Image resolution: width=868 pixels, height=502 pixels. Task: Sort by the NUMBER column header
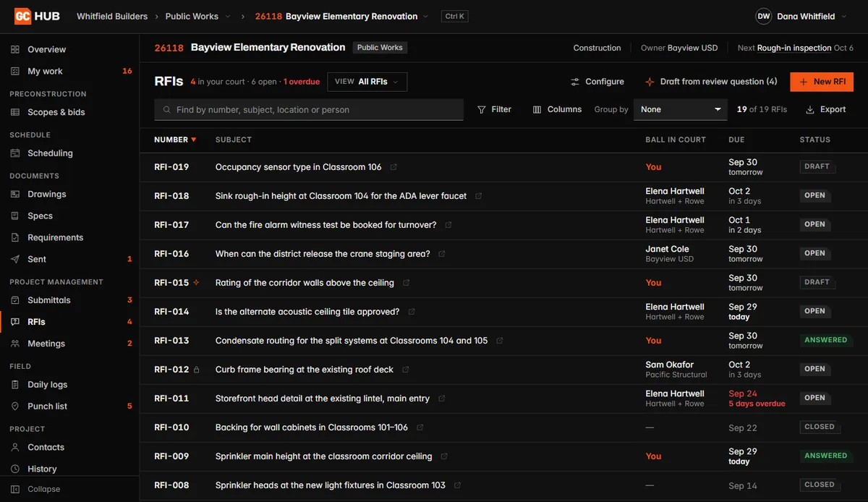click(175, 140)
